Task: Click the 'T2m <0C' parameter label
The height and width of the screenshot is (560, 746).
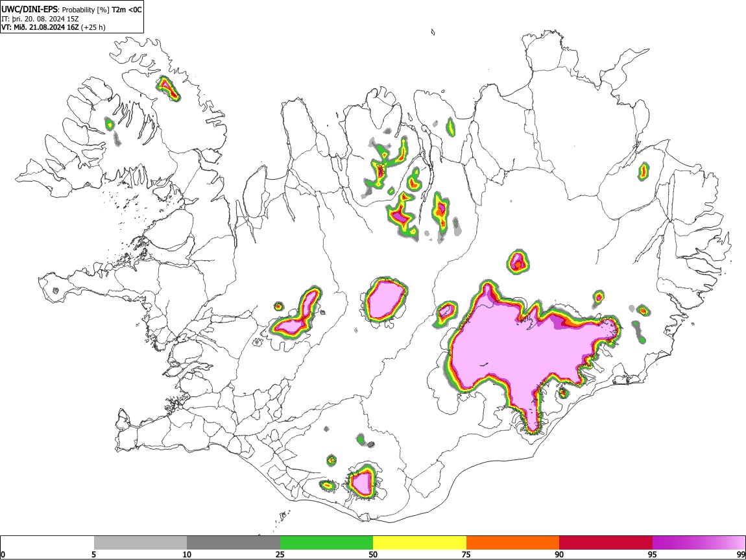Action: tap(126, 10)
